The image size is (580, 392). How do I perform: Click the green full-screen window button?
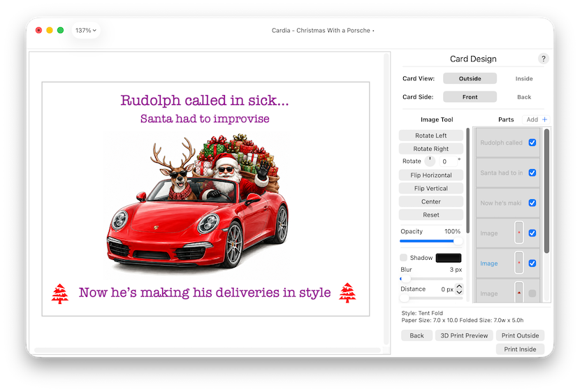60,30
